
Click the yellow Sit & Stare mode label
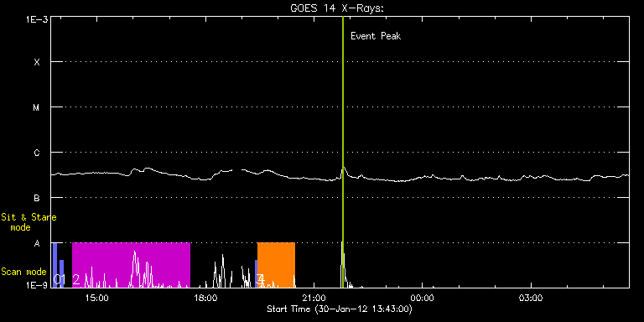[29, 222]
